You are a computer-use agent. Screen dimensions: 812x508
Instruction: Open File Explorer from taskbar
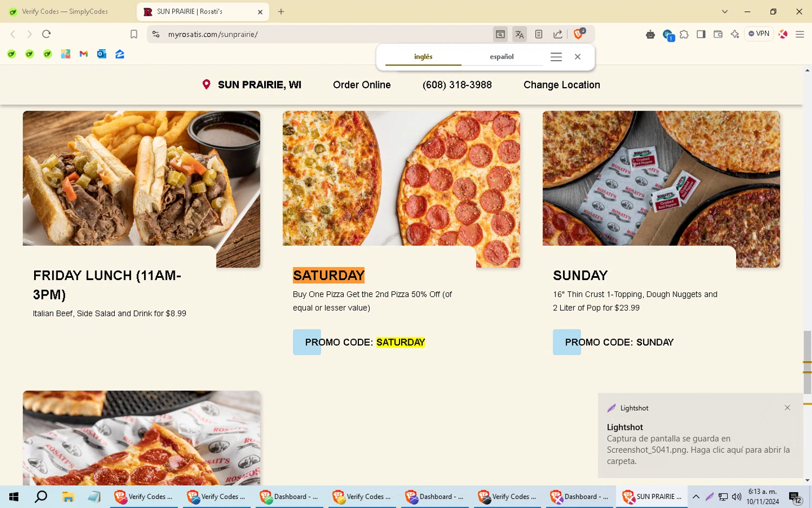click(68, 497)
